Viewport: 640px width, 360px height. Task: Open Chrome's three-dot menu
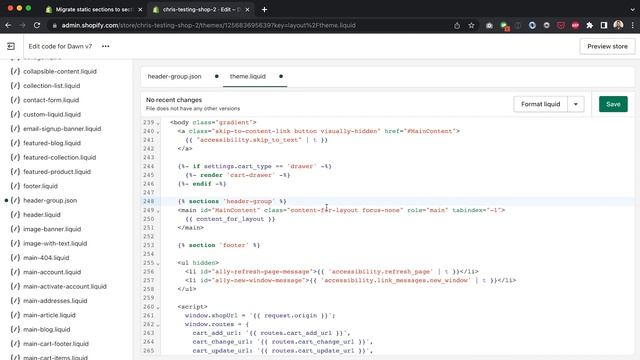coord(633,25)
